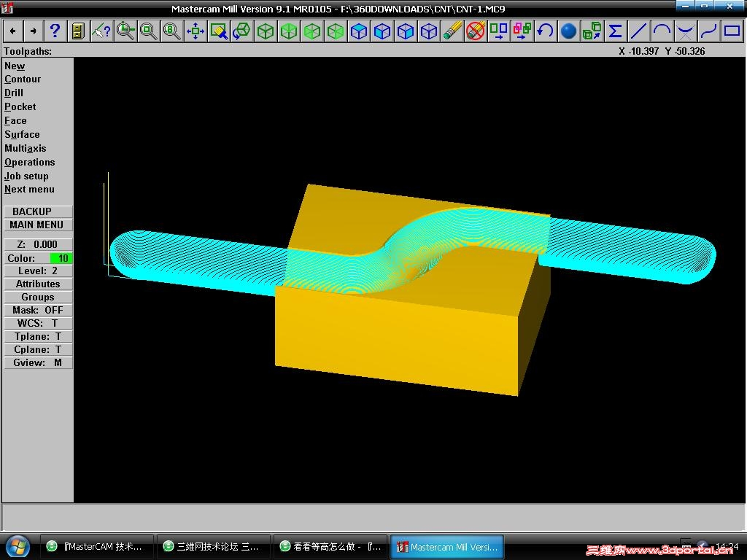The height and width of the screenshot is (560, 747).
Task: Click the Tplane: T button
Action: click(38, 336)
